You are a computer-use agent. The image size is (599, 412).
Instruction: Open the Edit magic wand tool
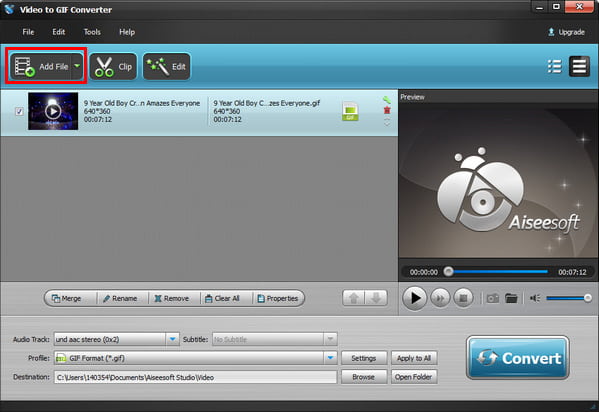click(167, 67)
